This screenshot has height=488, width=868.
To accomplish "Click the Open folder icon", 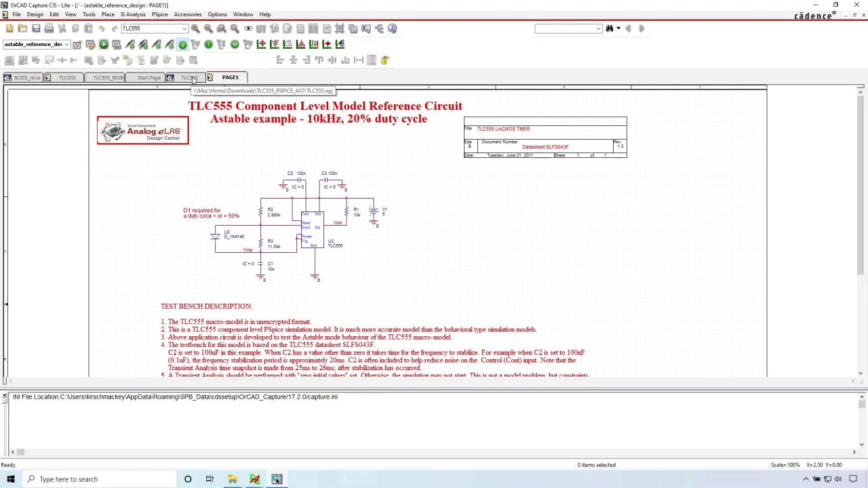I will click(22, 28).
